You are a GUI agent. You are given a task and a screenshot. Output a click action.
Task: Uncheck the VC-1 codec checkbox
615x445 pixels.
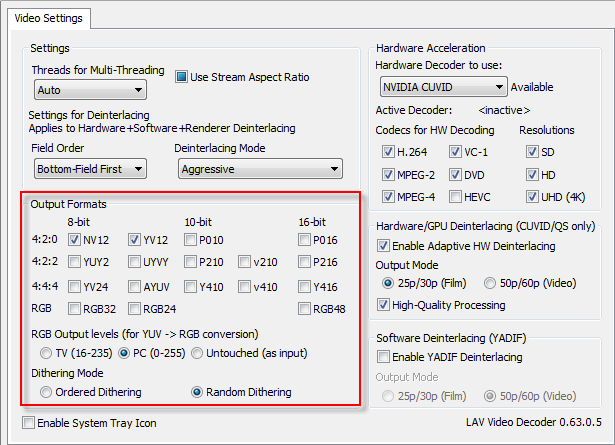click(455, 152)
